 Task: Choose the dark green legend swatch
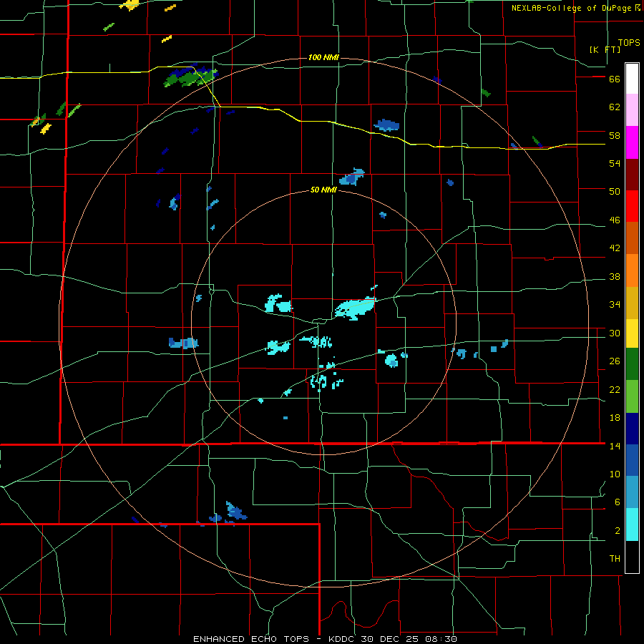(x=632, y=364)
